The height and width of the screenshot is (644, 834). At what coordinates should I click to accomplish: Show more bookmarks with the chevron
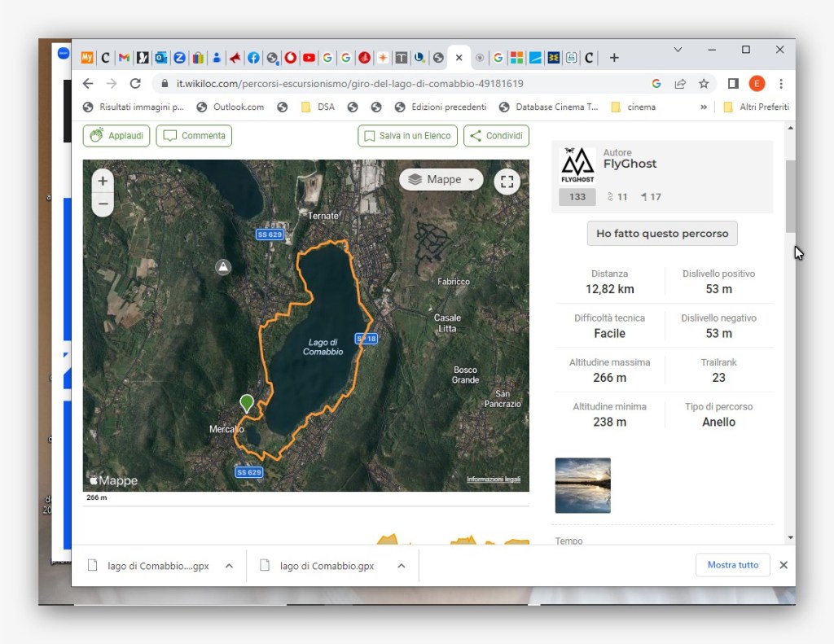(704, 107)
